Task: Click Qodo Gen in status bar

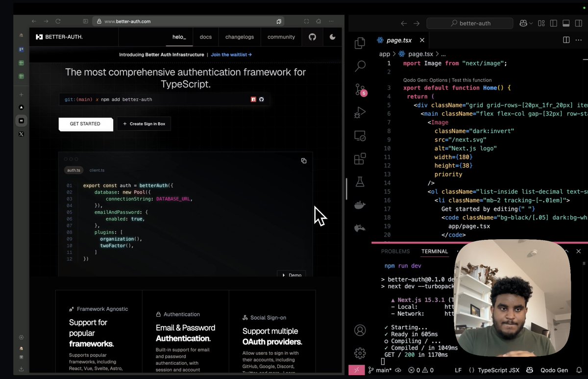Action: point(554,370)
